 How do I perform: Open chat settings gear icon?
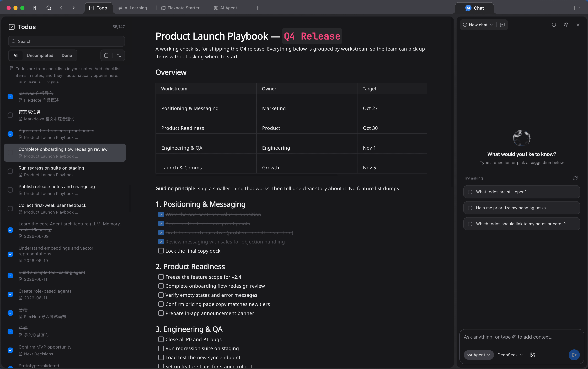coord(566,25)
